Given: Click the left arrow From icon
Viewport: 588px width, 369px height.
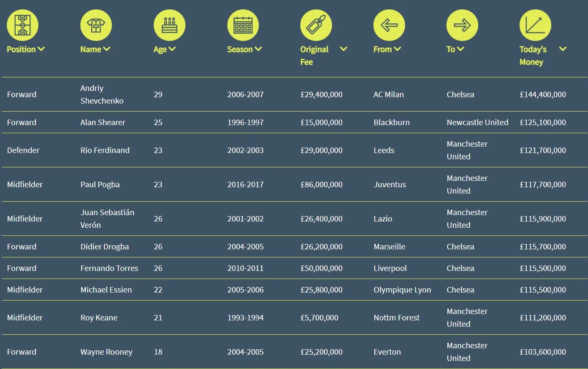Looking at the screenshot, I should coord(389,25).
